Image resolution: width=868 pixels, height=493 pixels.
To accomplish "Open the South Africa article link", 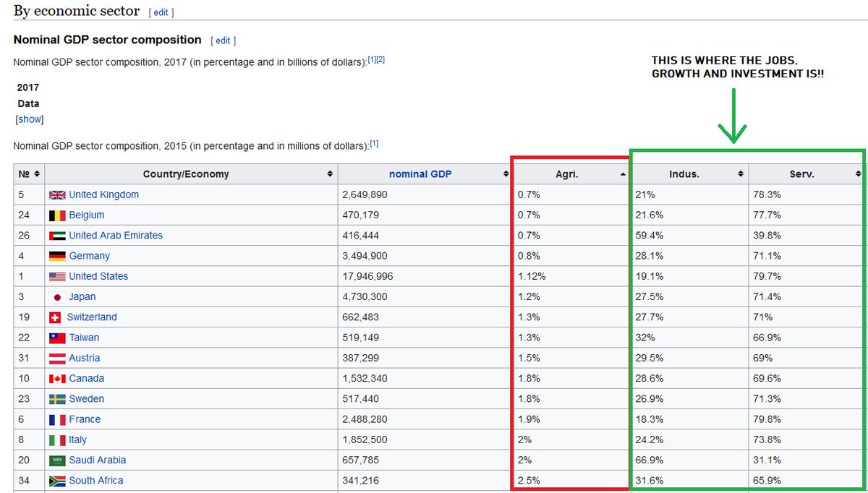I will click(96, 481).
